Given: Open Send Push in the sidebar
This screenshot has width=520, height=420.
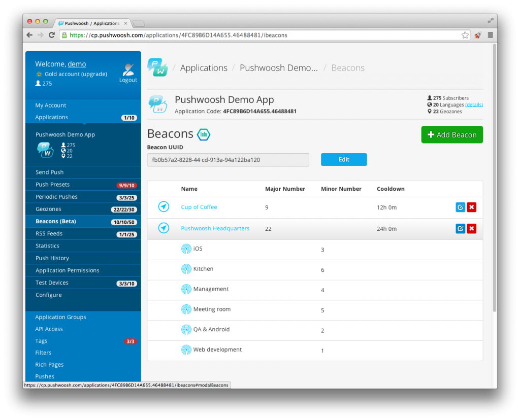Looking at the screenshot, I should click(49, 172).
